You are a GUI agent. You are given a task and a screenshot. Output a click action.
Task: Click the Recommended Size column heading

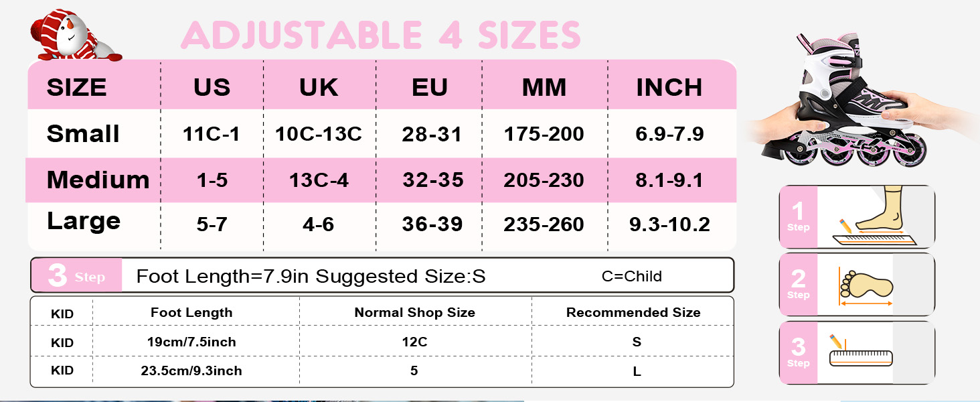coord(633,312)
